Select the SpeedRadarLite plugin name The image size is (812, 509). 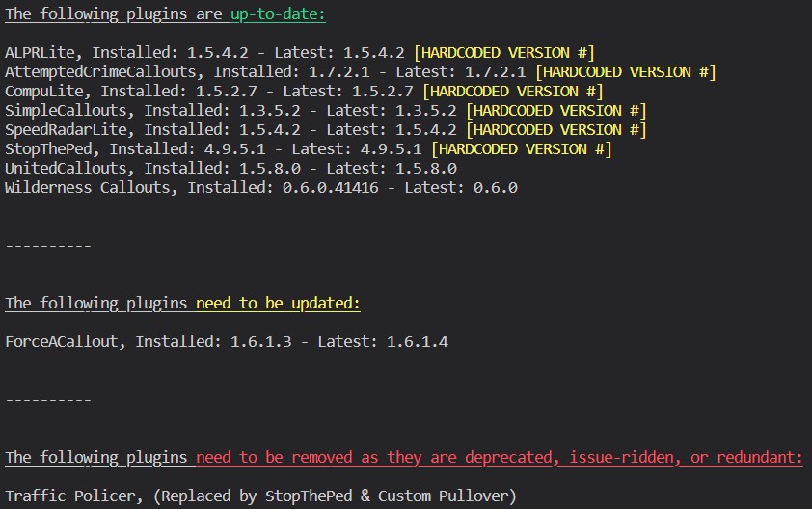69,130
